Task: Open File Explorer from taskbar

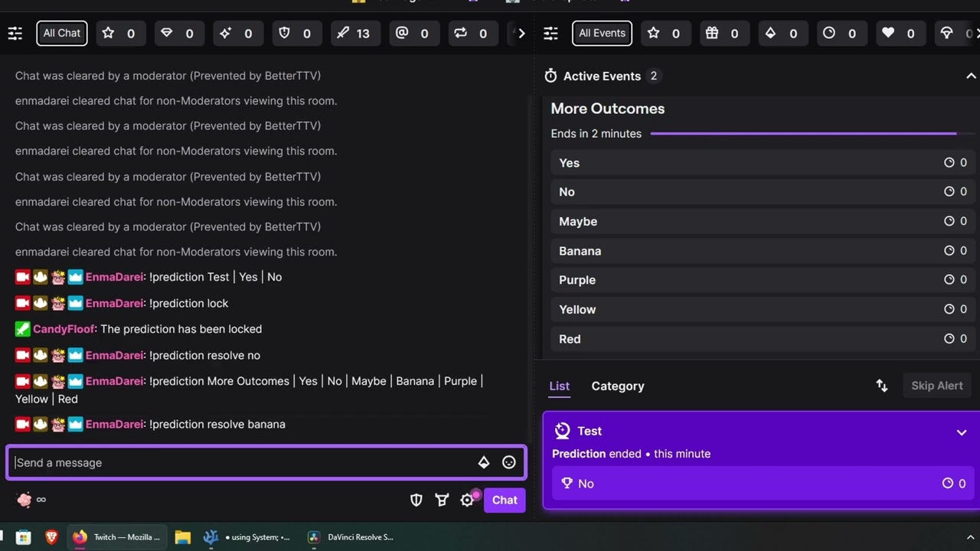Action: tap(182, 537)
